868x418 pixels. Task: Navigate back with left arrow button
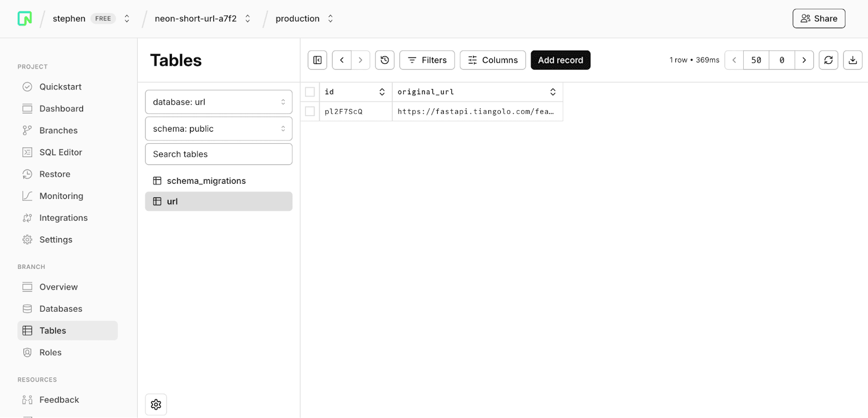tap(342, 60)
